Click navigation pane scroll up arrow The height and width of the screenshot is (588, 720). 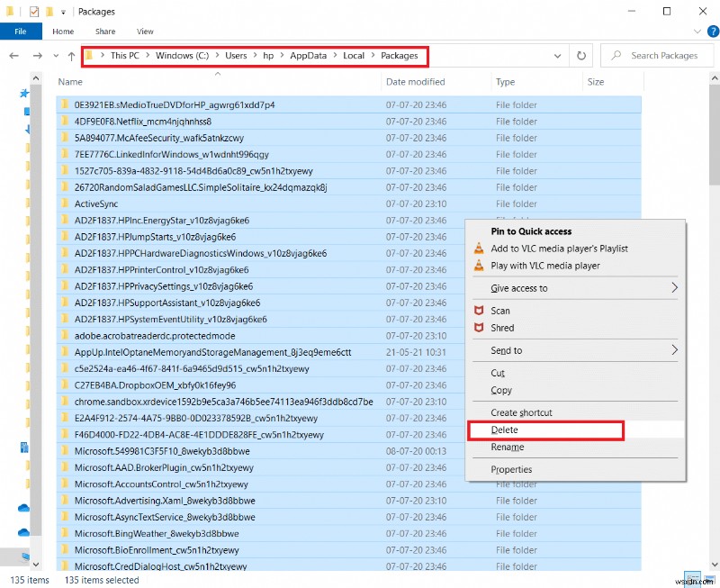36,78
